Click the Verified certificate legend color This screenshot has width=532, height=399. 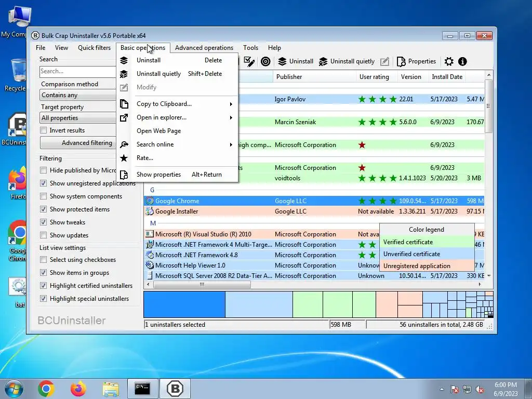(427, 242)
